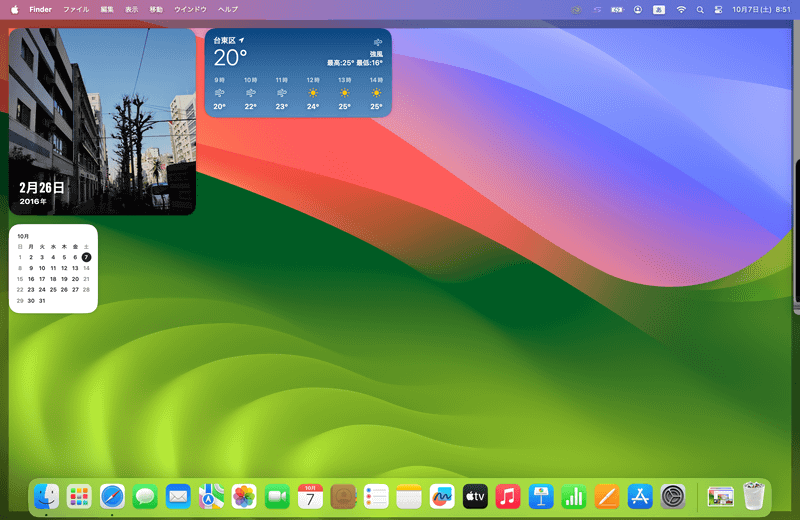Click the 12時 sunny forecast column
The image size is (800, 520).
coord(313,93)
